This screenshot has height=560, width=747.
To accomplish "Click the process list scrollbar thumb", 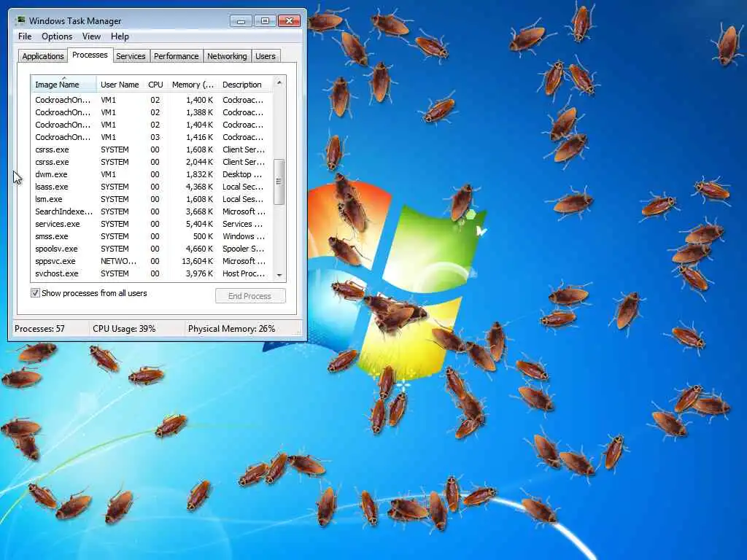I will pos(279,182).
